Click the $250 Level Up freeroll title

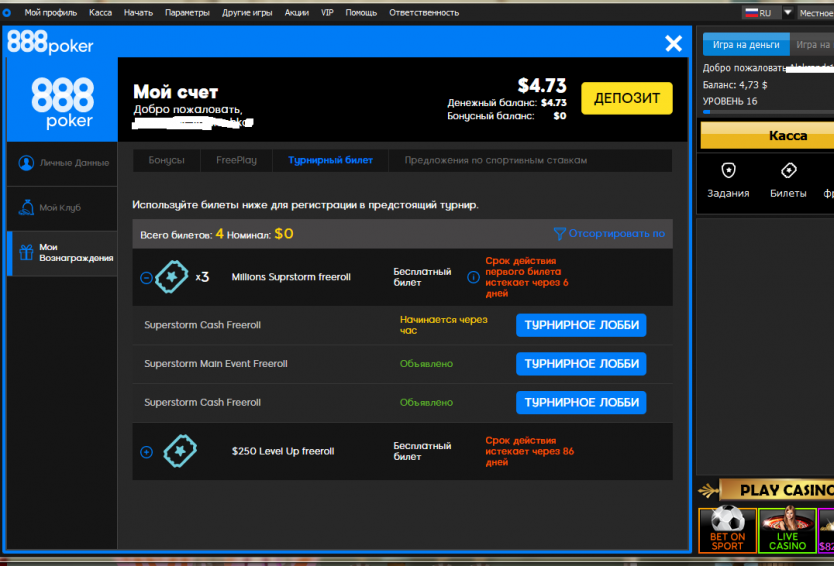[x=283, y=451]
